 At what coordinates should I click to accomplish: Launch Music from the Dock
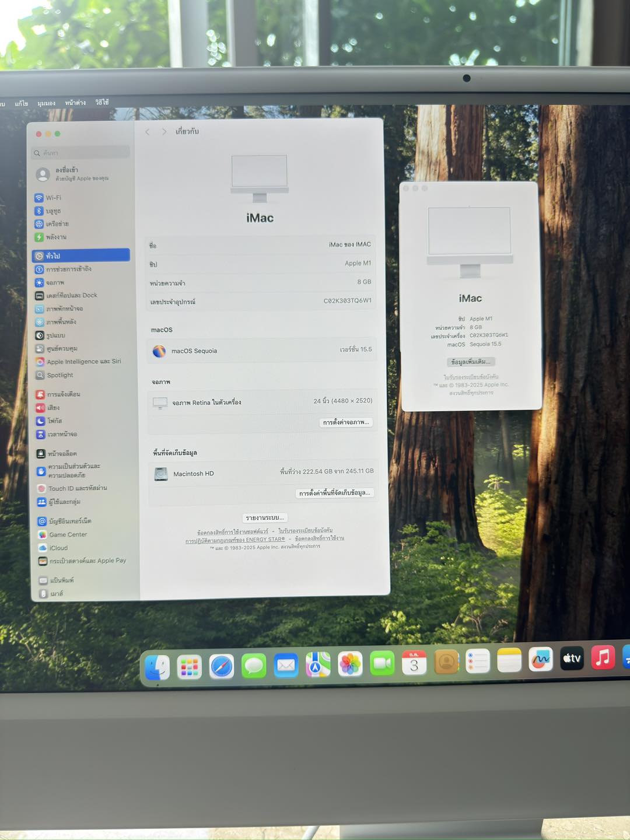click(603, 657)
